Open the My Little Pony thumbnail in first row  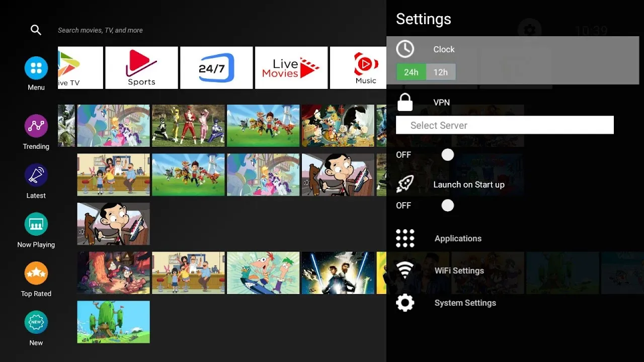(x=113, y=126)
